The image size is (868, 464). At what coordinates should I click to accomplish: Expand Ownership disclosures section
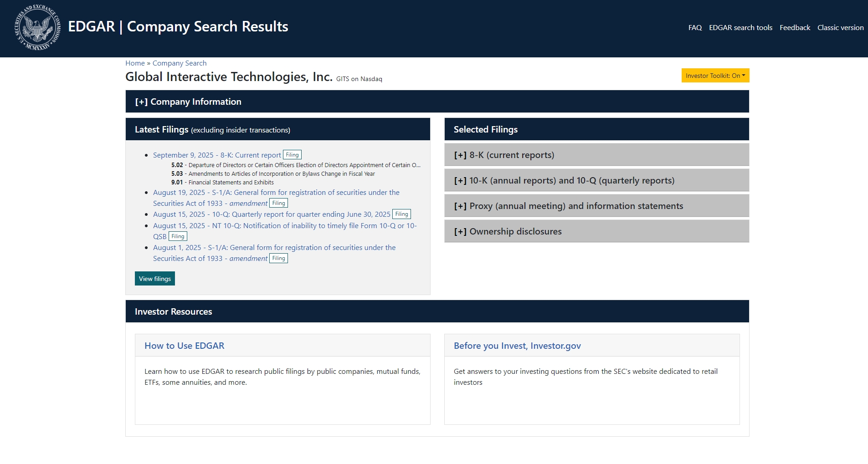(508, 231)
